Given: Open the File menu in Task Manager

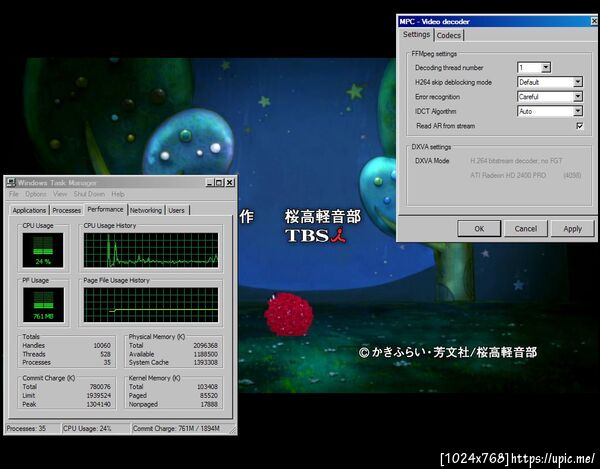Looking at the screenshot, I should coord(14,194).
